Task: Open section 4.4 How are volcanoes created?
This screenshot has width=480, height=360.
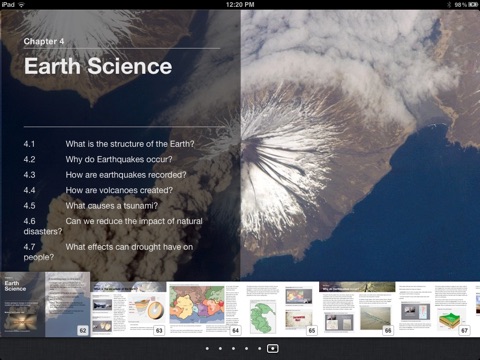Action: pyautogui.click(x=98, y=190)
